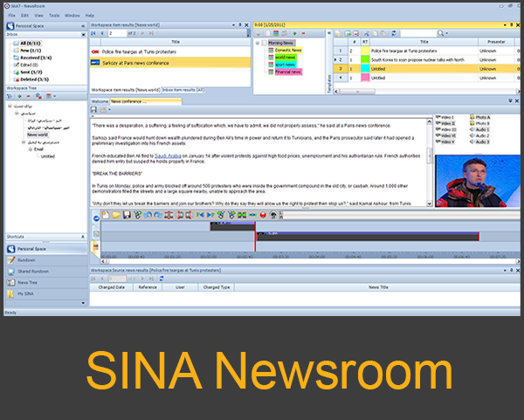Click the floppy save icon in timeline toolbar
524x420 pixels.
(127, 215)
